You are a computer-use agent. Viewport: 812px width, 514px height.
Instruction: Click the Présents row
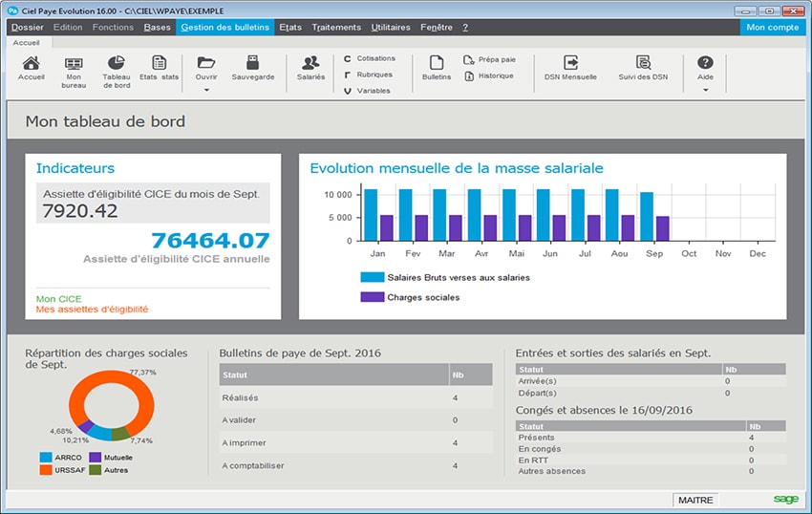click(x=651, y=438)
